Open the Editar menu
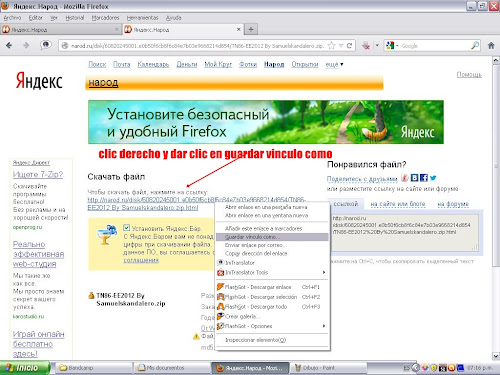This screenshot has height=375, width=500. pos(35,18)
